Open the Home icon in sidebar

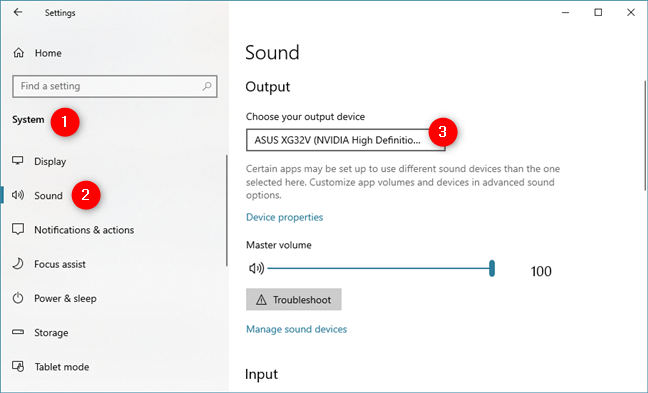pyautogui.click(x=19, y=53)
